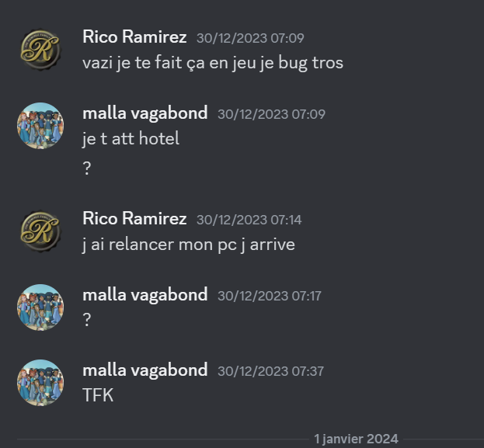This screenshot has height=448, width=484.
Task: Click the '?' message under 'je t att hotel'
Action: [87, 168]
